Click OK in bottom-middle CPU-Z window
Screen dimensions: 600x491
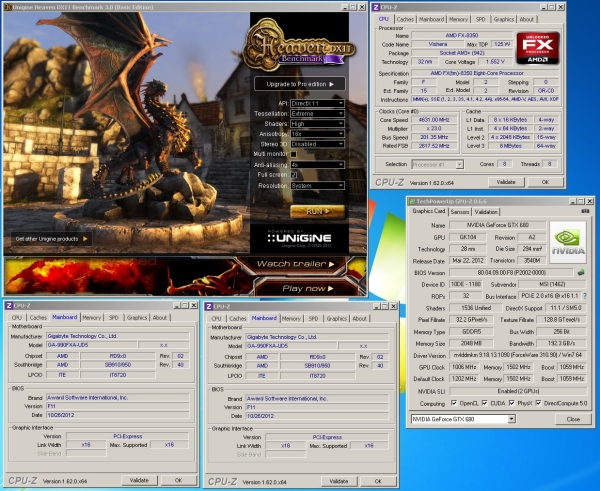378,481
